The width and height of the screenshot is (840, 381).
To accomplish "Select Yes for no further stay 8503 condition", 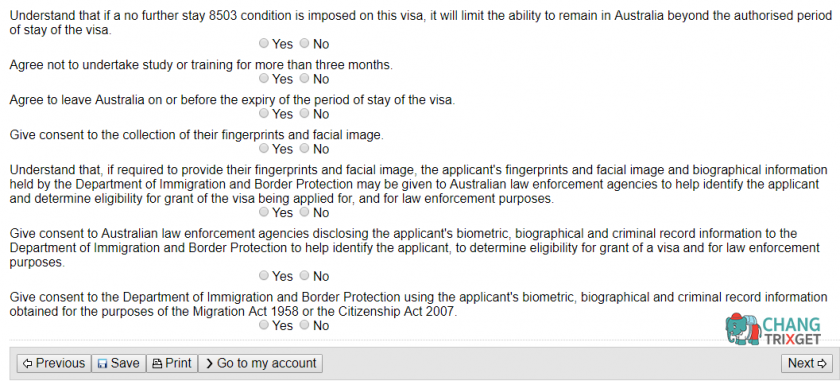I will click(x=264, y=43).
